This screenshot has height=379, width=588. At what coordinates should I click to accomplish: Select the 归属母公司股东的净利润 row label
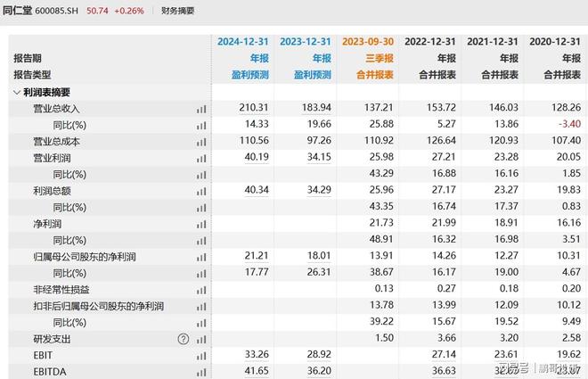click(x=85, y=257)
